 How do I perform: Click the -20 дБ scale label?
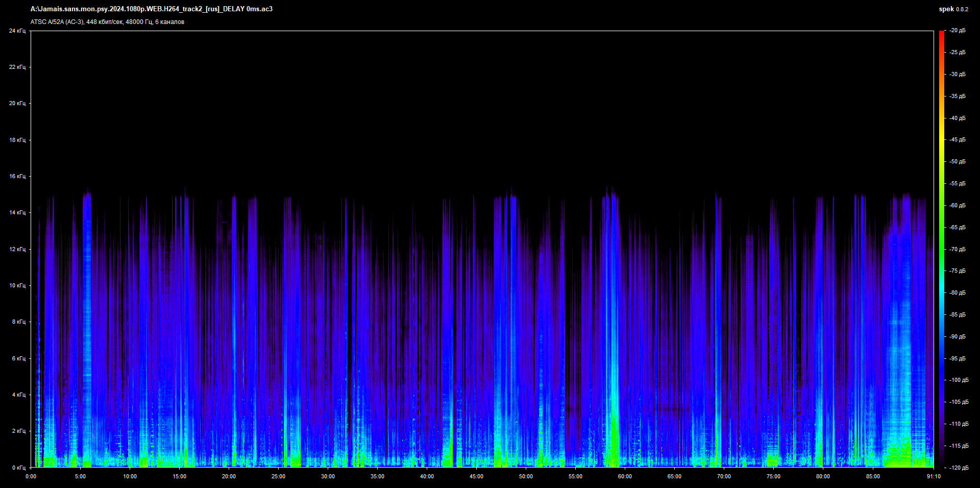click(958, 31)
